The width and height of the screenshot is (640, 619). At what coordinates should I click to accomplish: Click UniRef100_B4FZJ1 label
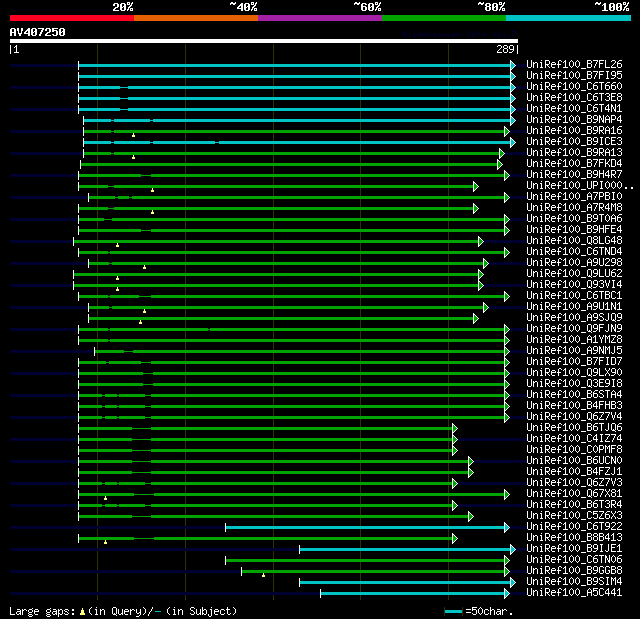click(x=574, y=472)
